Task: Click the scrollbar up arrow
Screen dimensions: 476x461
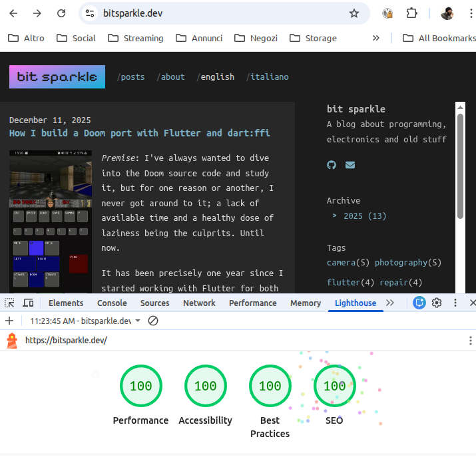Action: coord(460,107)
